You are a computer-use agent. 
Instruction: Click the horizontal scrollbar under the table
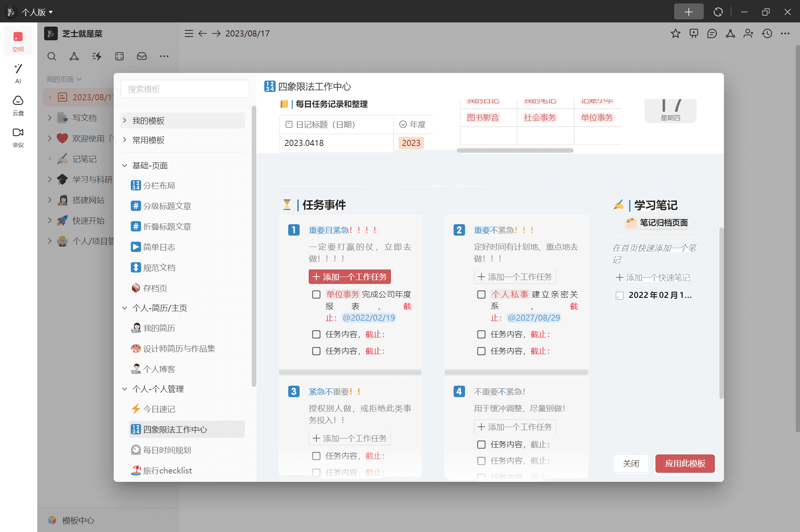[515, 150]
